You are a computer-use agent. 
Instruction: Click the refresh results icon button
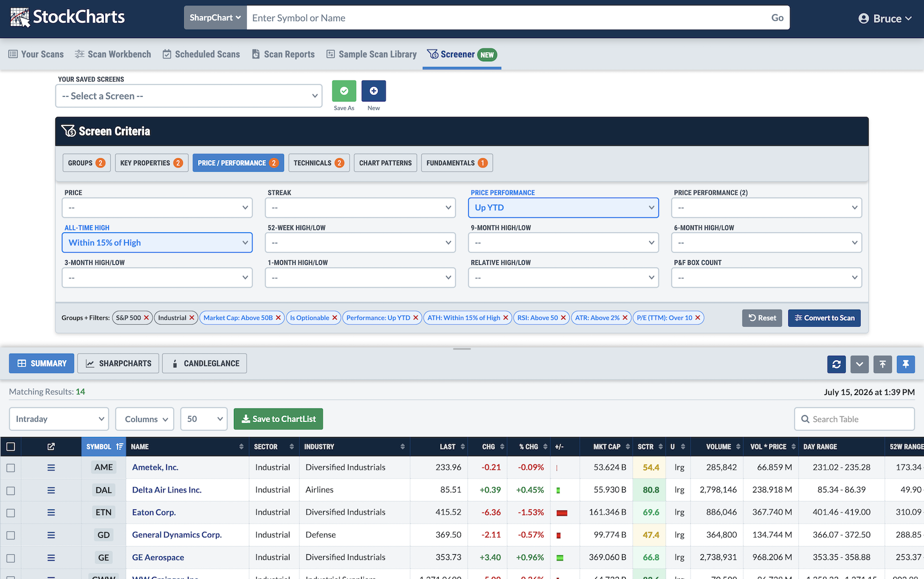tap(836, 364)
